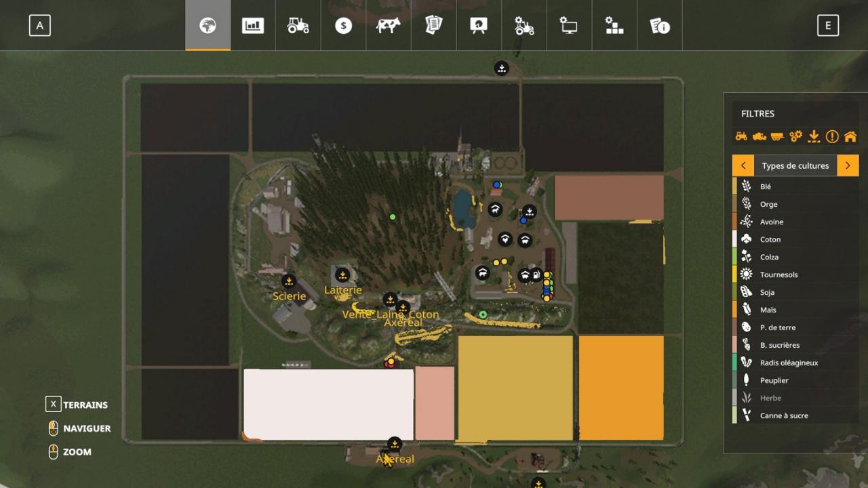
Task: Click the Peuplier color bar
Action: pos(734,380)
